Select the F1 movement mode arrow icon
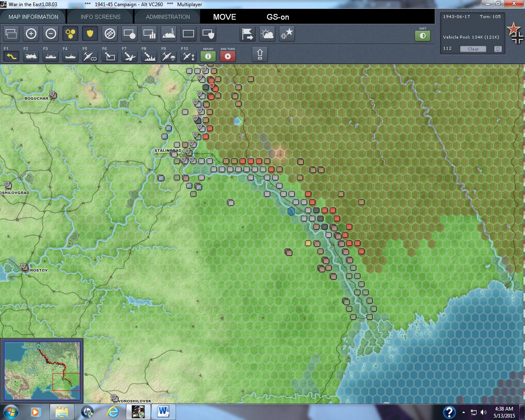 coord(11,56)
